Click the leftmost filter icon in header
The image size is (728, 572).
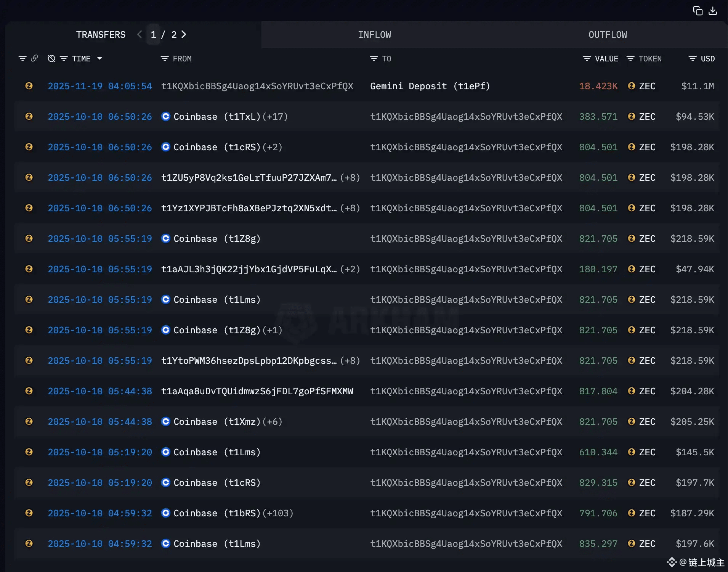(22, 59)
